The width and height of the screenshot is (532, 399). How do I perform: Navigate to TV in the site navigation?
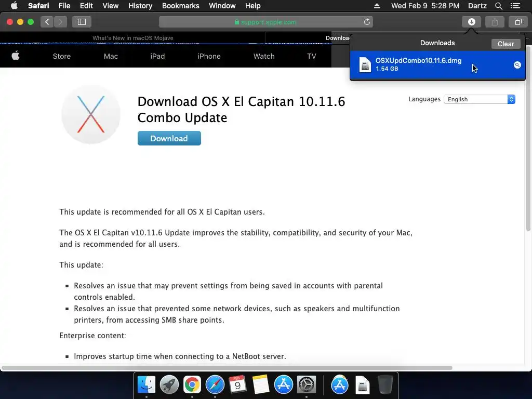pos(312,56)
